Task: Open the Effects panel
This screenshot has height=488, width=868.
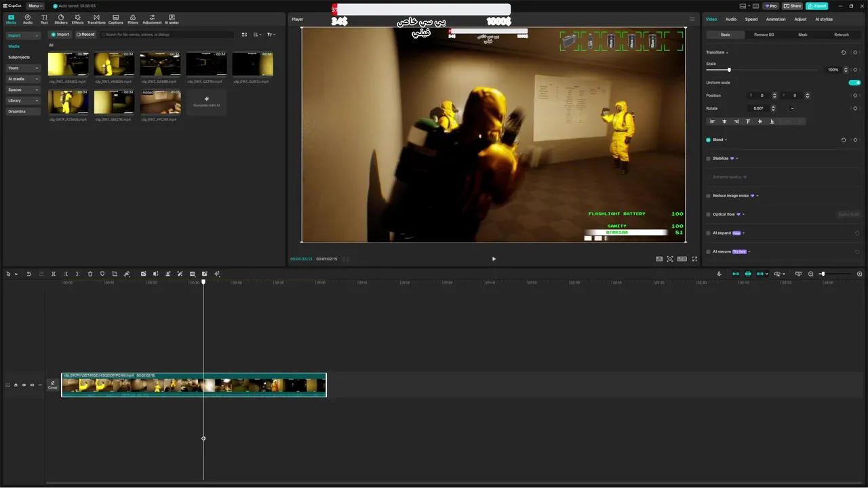Action: (x=78, y=19)
